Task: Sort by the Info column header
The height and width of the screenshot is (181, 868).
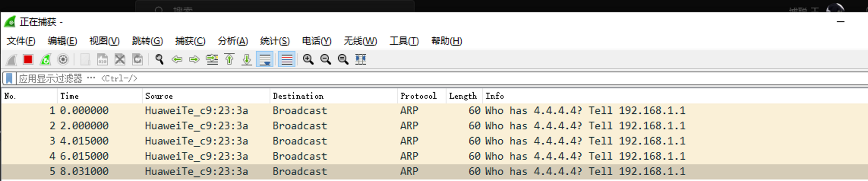Action: (x=675, y=96)
